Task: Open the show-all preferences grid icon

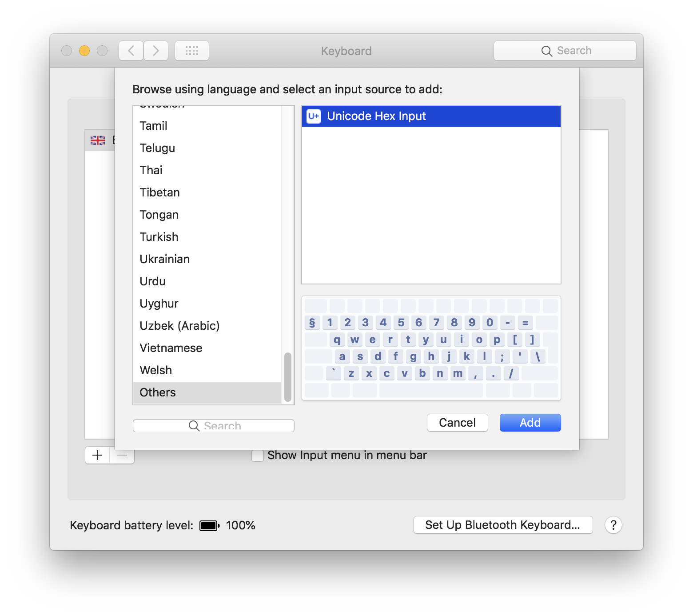Action: (x=192, y=51)
